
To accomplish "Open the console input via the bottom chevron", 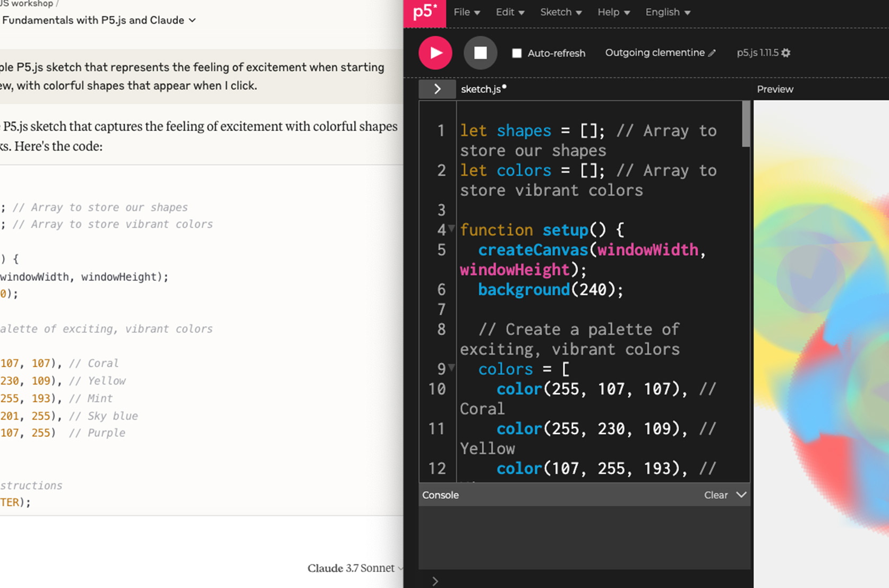I will click(435, 581).
